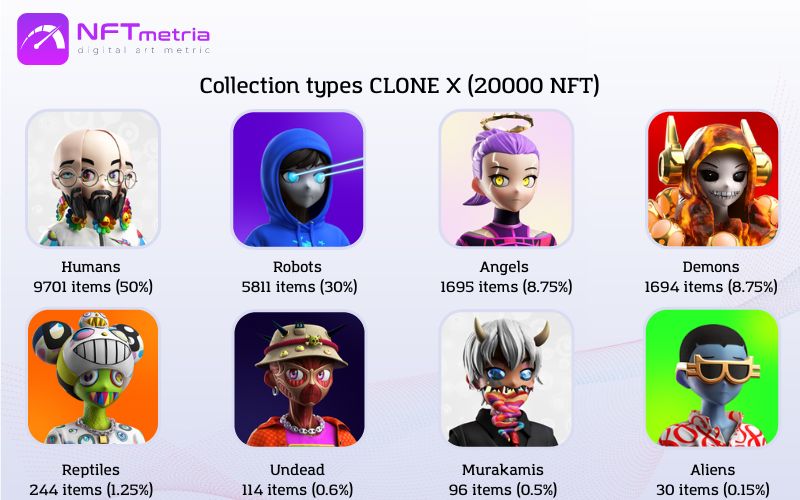This screenshot has width=800, height=500.
Task: Click the 'digital art metric' tagline
Action: [144, 50]
